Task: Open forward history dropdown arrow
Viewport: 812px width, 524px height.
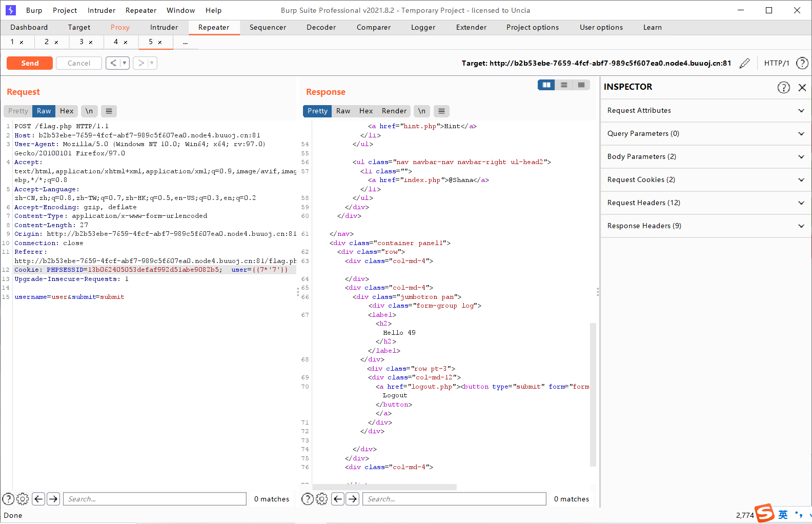Action: [152, 63]
